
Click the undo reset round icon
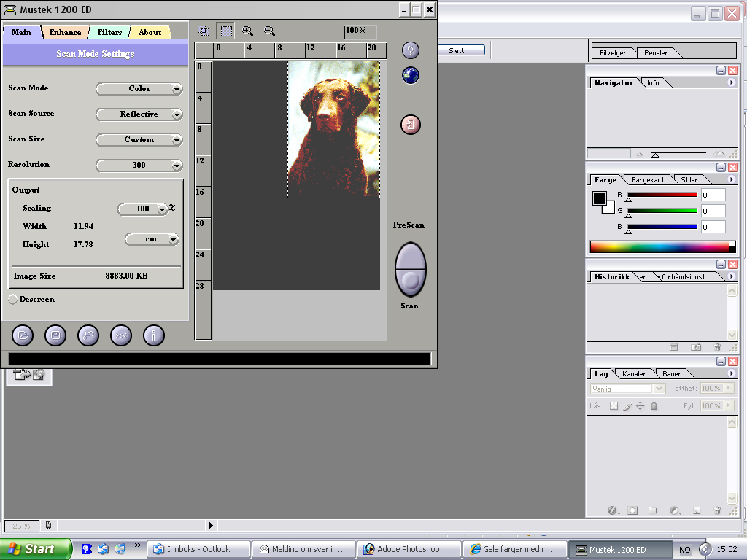coord(88,335)
